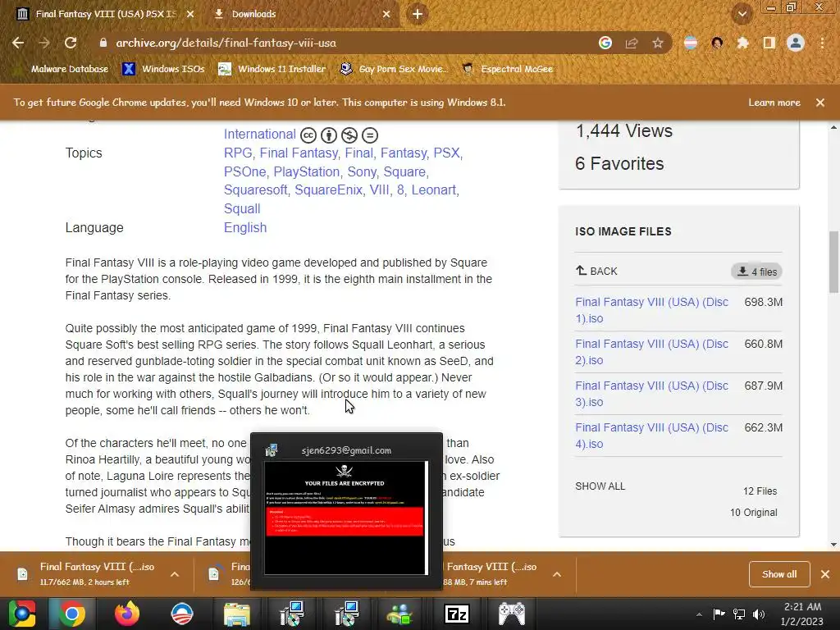Show hidden tray icons arrow

tap(699, 614)
